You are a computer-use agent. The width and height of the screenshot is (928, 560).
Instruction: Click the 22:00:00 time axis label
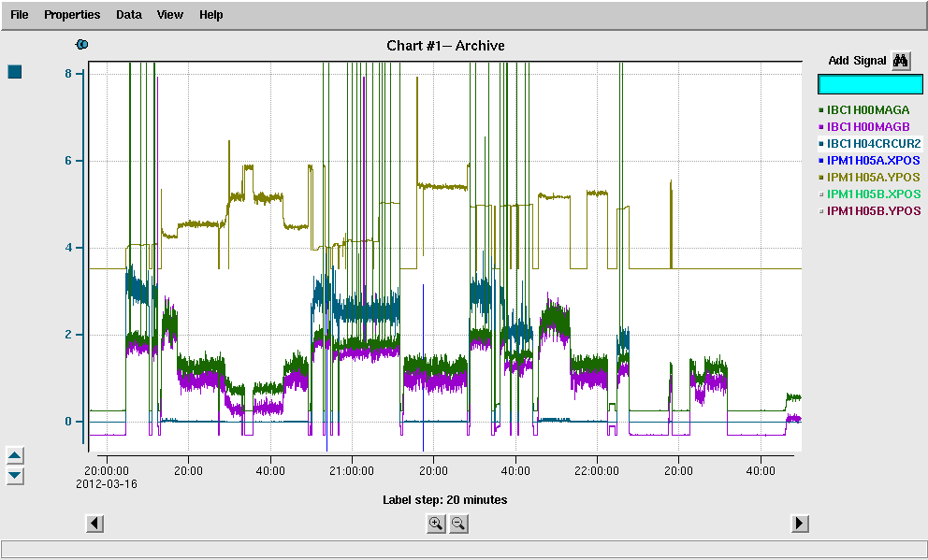tap(597, 471)
